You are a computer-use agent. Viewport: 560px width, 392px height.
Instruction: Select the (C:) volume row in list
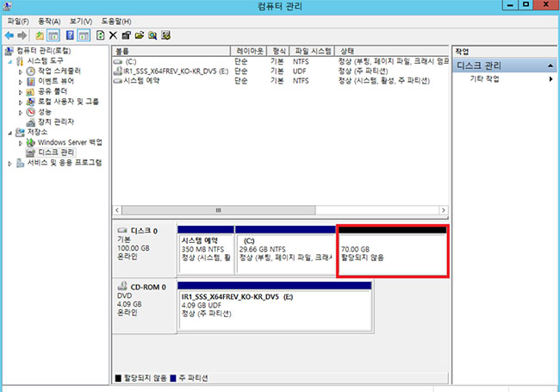click(x=280, y=61)
